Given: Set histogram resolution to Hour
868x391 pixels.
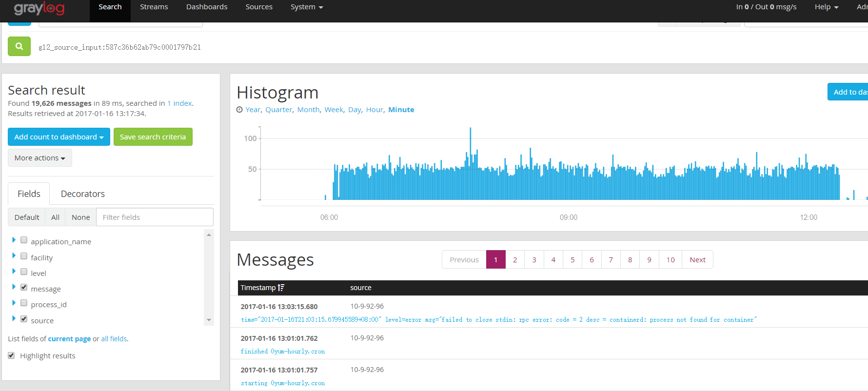Looking at the screenshot, I should (375, 110).
